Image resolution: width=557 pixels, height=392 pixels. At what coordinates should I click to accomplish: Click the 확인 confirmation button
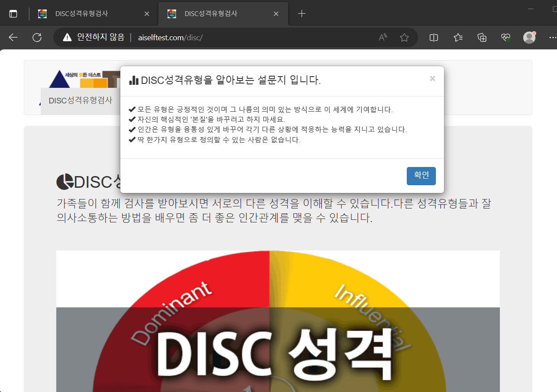(421, 176)
